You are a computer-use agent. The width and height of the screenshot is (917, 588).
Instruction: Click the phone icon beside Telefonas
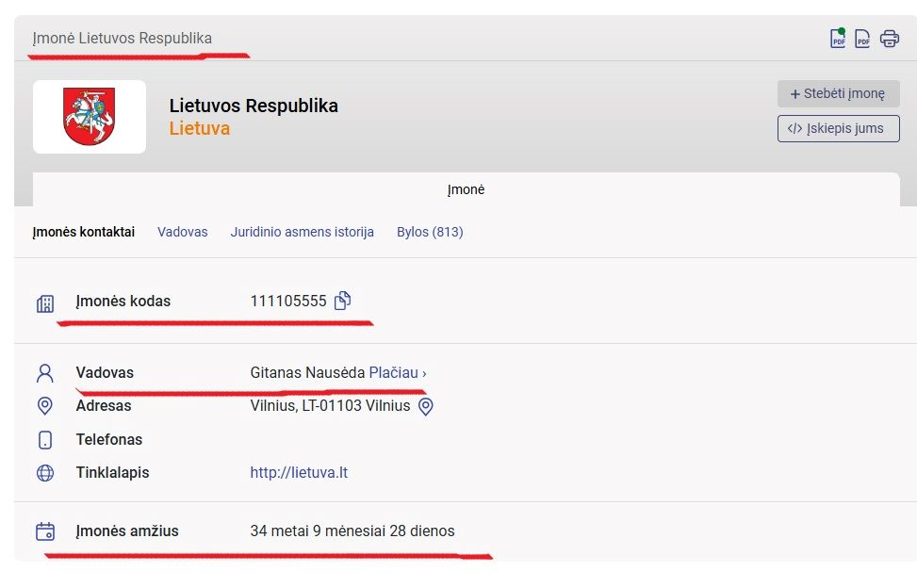[45, 439]
